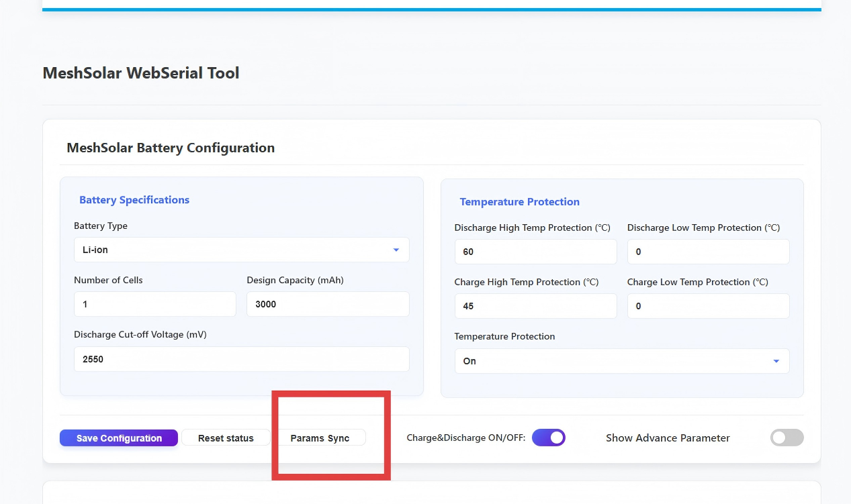
Task: Toggle the Charge&Discharge ON/OFF switch
Action: (549, 438)
